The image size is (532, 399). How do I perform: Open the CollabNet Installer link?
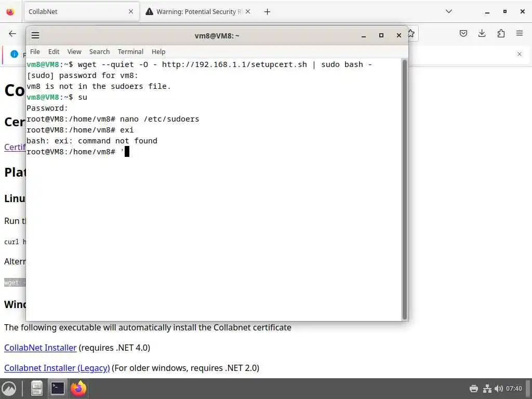click(41, 348)
